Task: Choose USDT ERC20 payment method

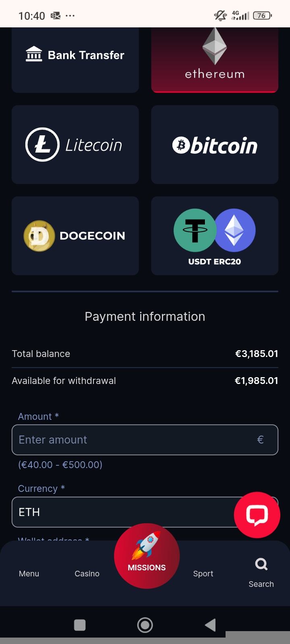Action: (214, 235)
